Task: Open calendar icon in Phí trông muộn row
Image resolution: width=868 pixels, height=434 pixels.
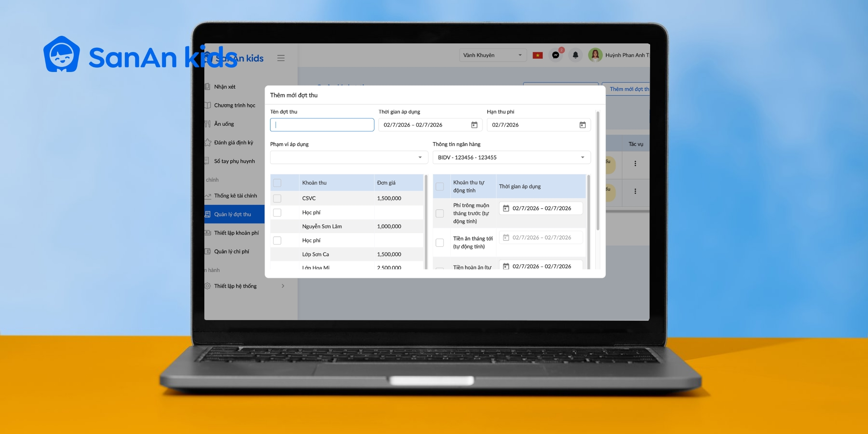Action: (506, 208)
